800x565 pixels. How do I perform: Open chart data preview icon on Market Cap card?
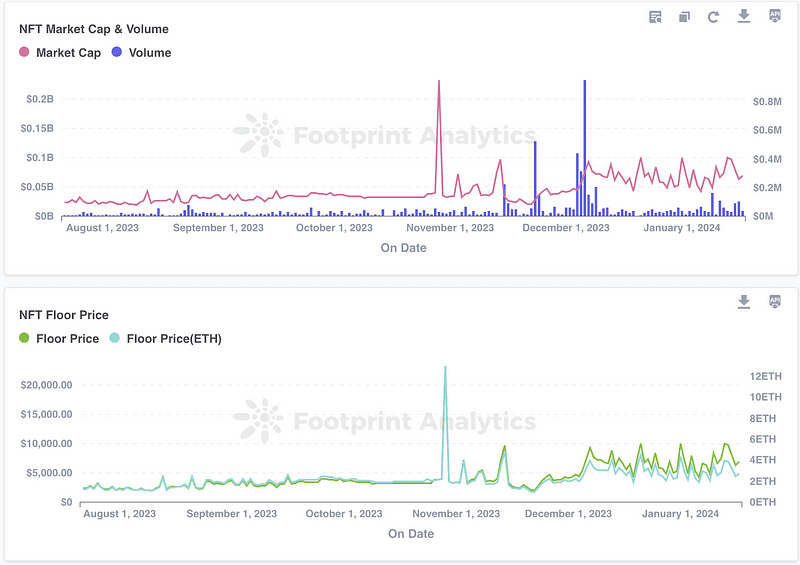click(x=655, y=17)
